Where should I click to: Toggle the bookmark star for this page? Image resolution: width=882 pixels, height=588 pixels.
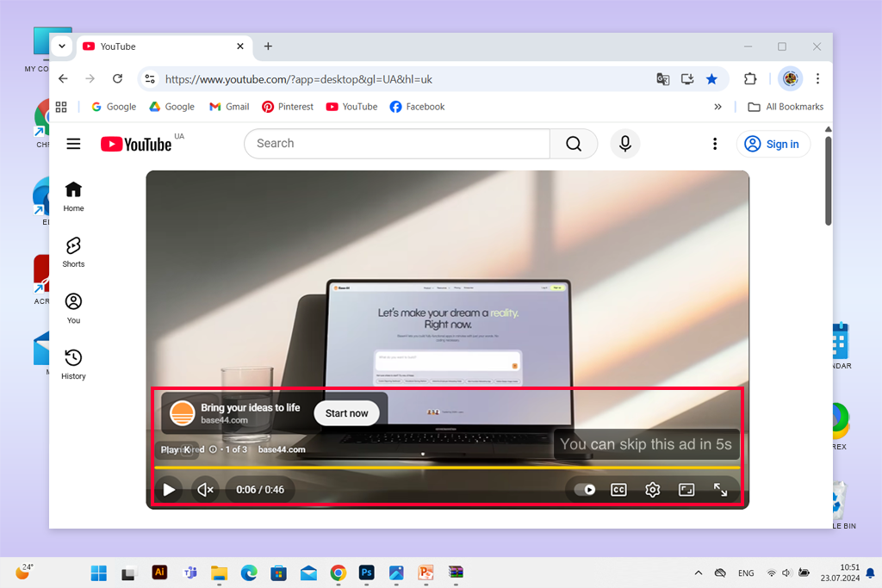pyautogui.click(x=711, y=79)
